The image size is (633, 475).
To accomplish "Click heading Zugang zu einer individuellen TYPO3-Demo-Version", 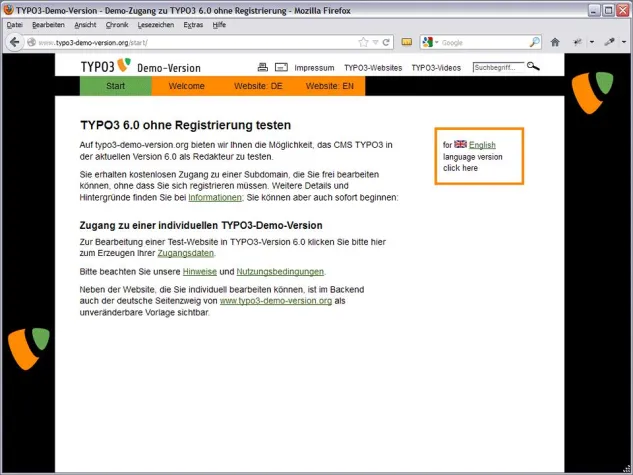I will coord(201,225).
